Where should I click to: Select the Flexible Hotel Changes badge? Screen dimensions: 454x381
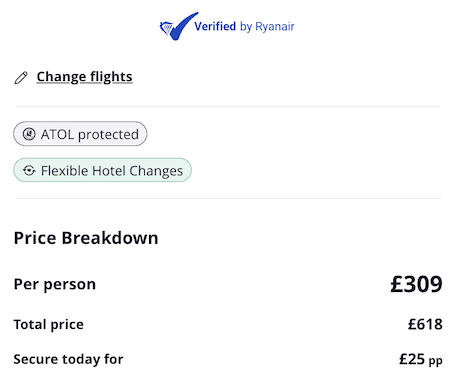tap(102, 170)
